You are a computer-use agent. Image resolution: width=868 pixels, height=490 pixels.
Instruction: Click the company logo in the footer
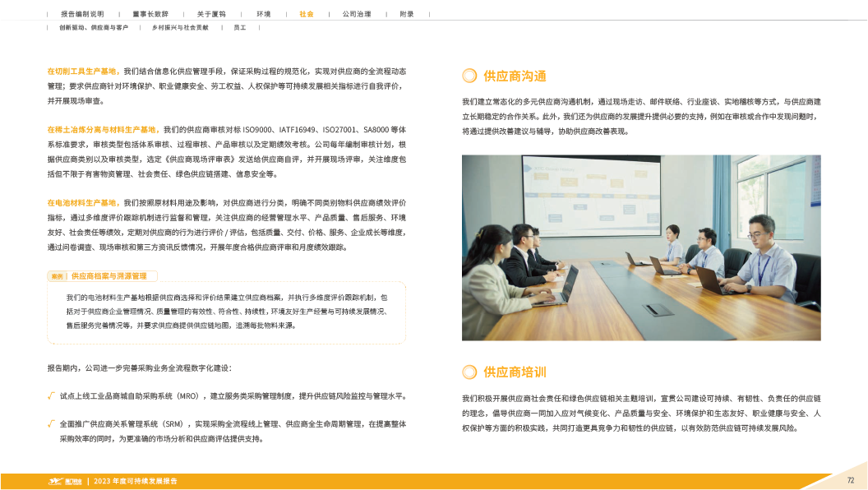point(63,481)
